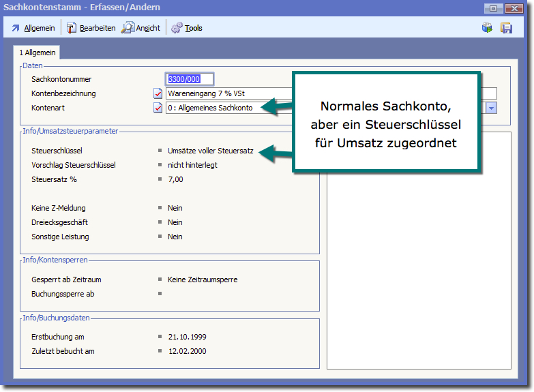Click the colored cube icon at top right

487,28
